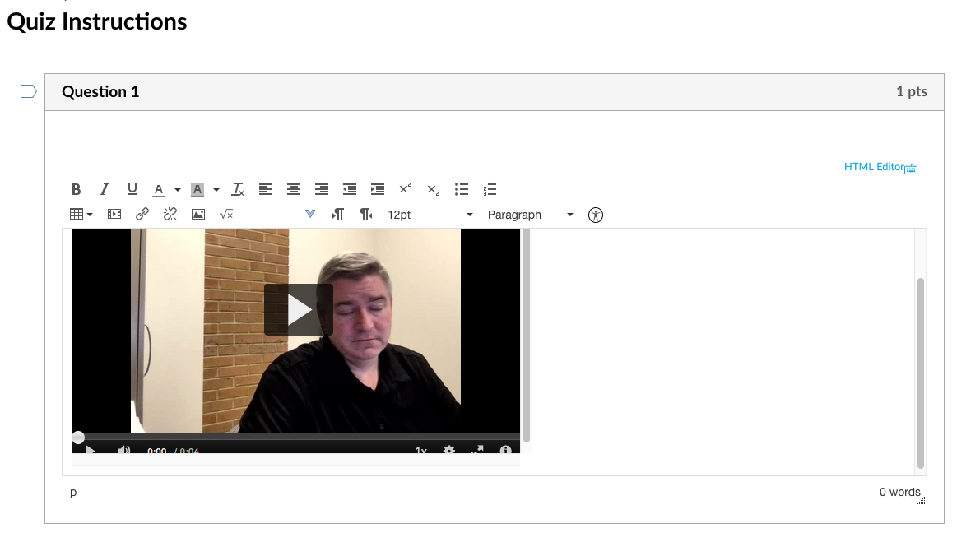Set left-to-right text direction
This screenshot has width=980, height=556.
click(x=338, y=215)
